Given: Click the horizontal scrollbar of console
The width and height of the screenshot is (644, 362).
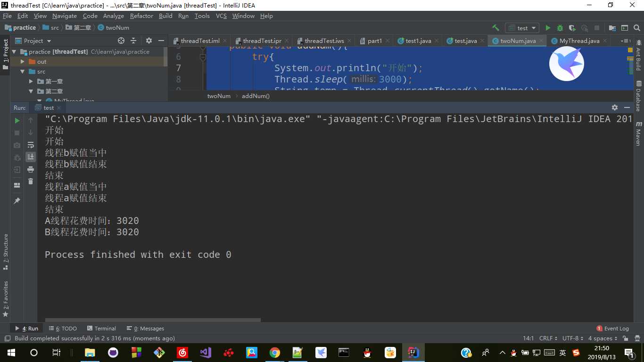Looking at the screenshot, I should (153, 320).
